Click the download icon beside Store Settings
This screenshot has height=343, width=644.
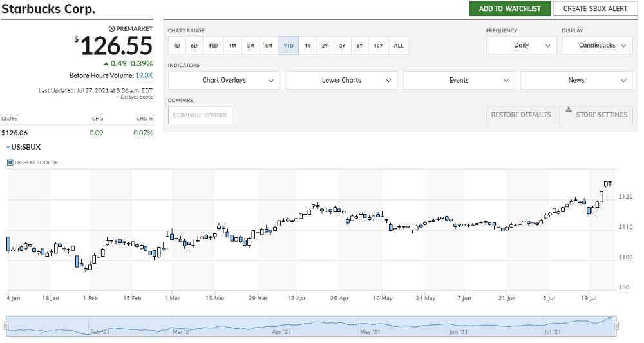(569, 110)
